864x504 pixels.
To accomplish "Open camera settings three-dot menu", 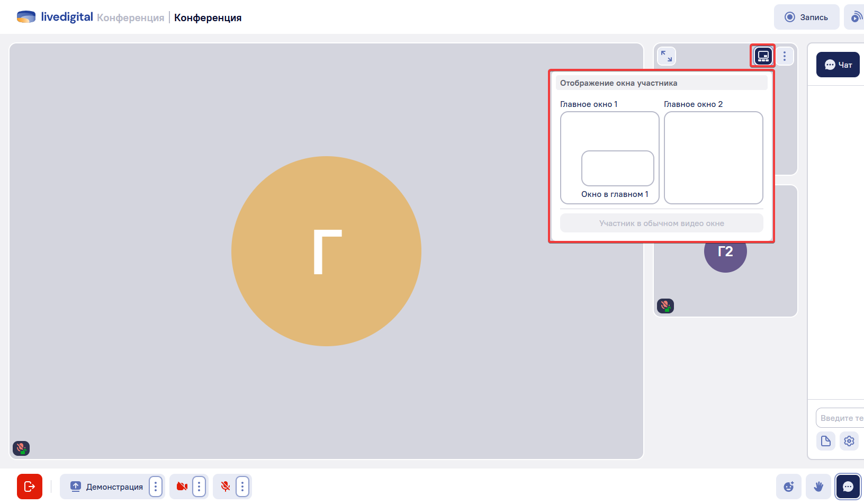I will point(199,487).
